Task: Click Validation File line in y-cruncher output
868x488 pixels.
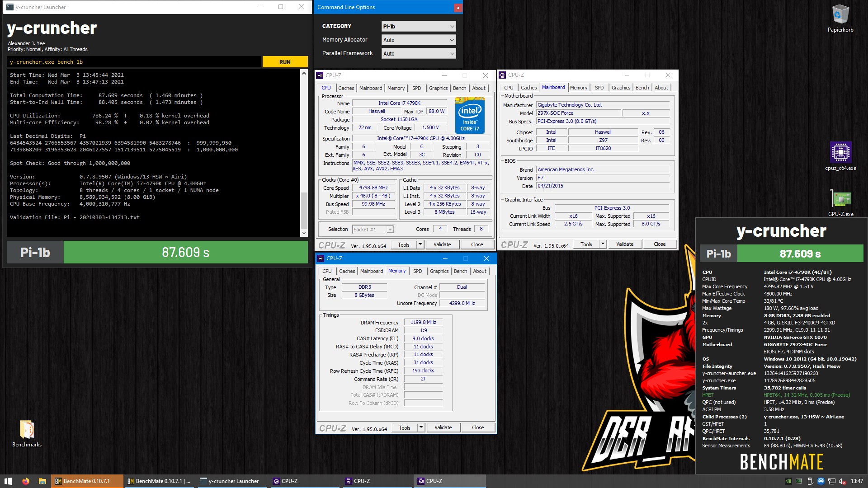Action: [x=75, y=217]
